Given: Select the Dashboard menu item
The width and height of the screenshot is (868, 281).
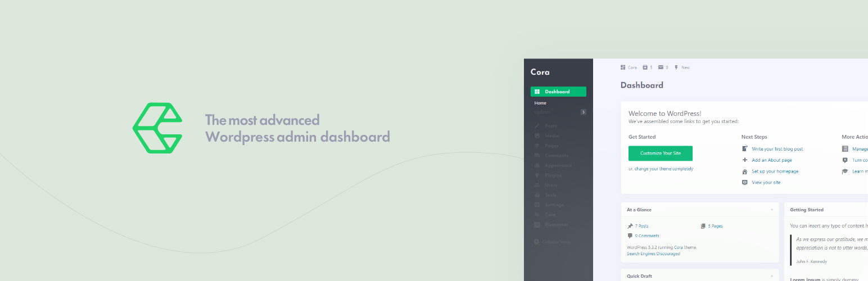Looking at the screenshot, I should pos(558,92).
